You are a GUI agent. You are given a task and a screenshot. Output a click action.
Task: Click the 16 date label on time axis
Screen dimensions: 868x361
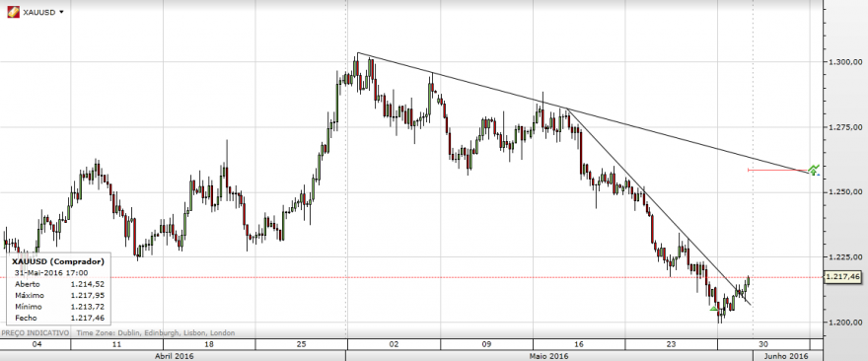click(579, 344)
